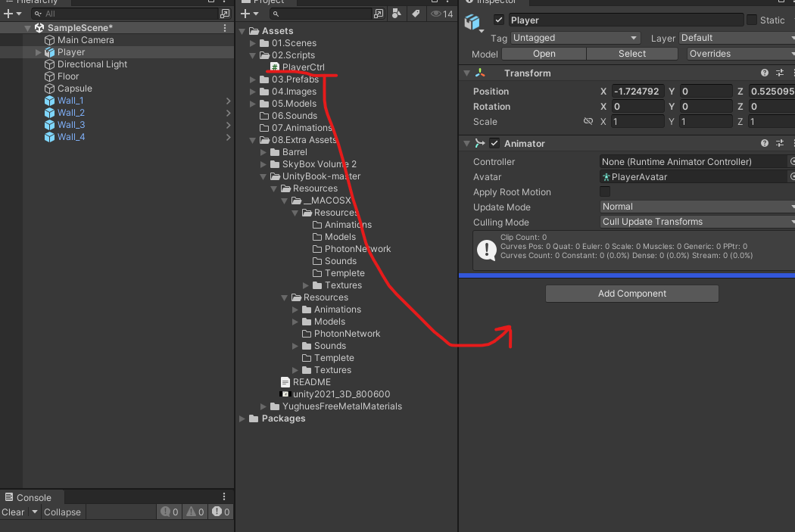Click the Open prefab model button

(544, 54)
